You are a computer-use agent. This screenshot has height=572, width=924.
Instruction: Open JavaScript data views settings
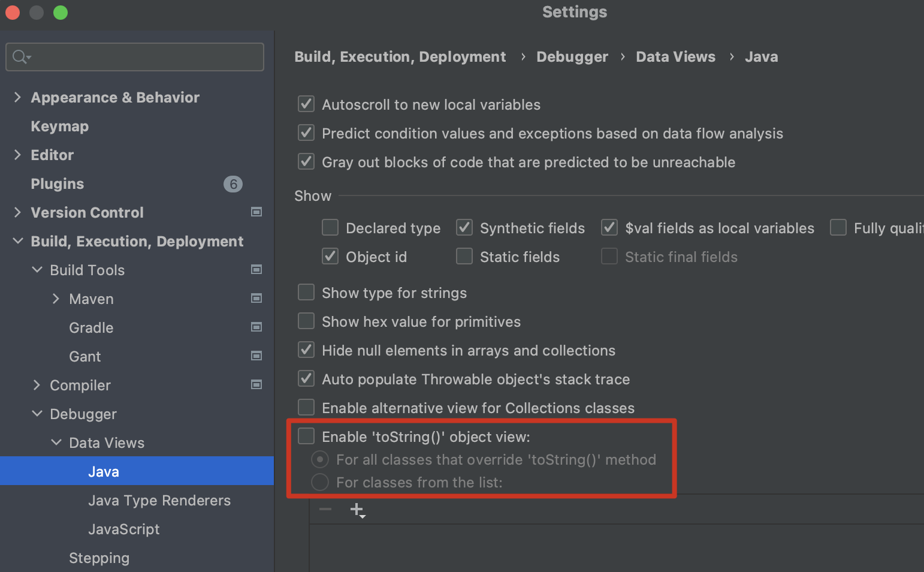pyautogui.click(x=124, y=529)
